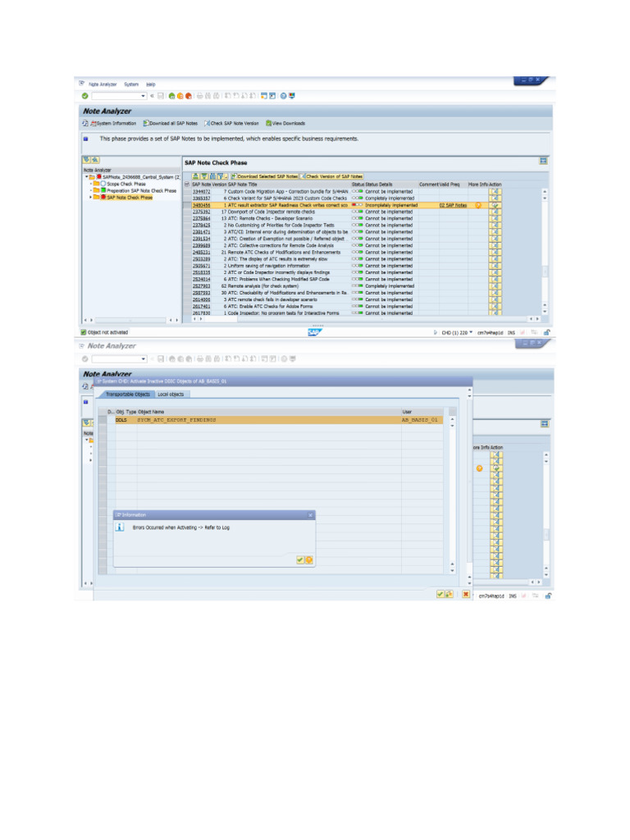Screen dimensions: 630x840
Task: Click the vertical scrollbar of the notes table
Action: [x=545, y=251]
